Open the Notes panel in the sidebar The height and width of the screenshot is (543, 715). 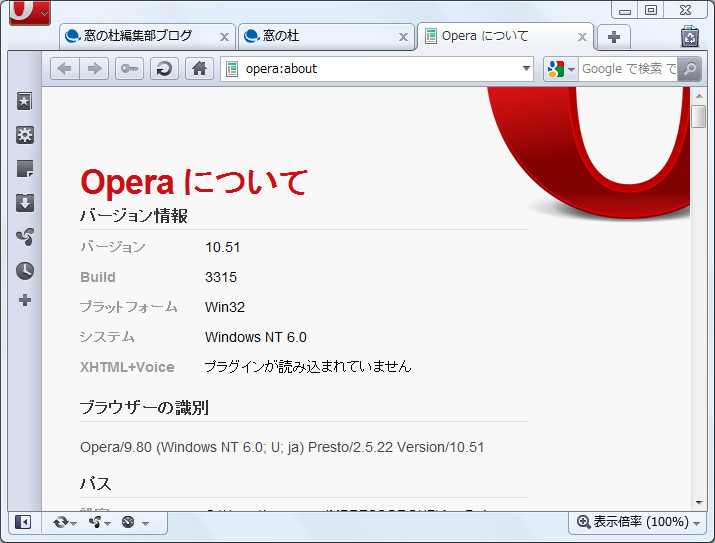[25, 169]
